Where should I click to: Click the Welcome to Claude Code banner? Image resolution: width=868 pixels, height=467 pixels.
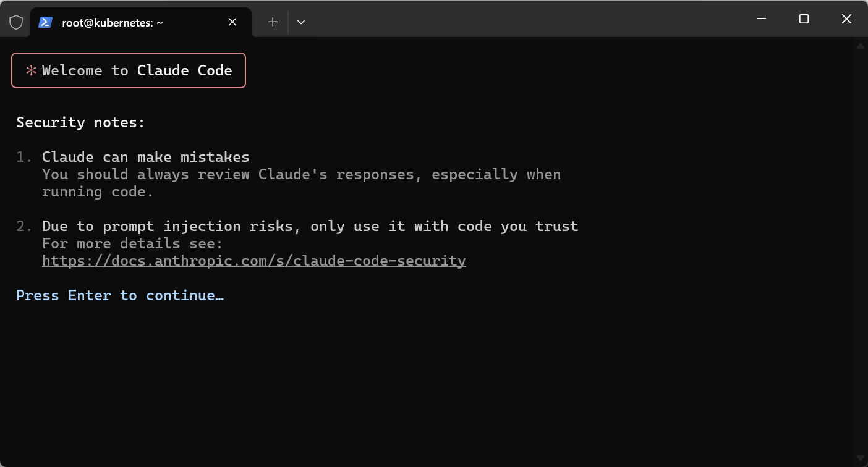pos(129,70)
